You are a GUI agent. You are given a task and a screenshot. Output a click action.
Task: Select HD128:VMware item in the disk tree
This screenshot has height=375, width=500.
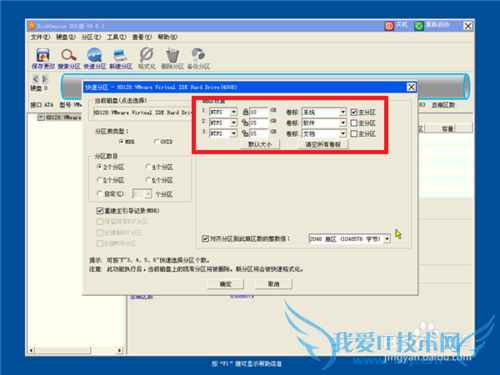point(63,117)
